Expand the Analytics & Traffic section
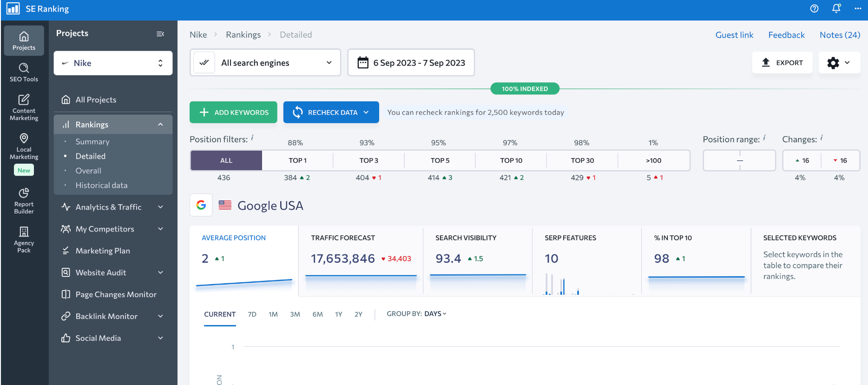 [x=160, y=207]
